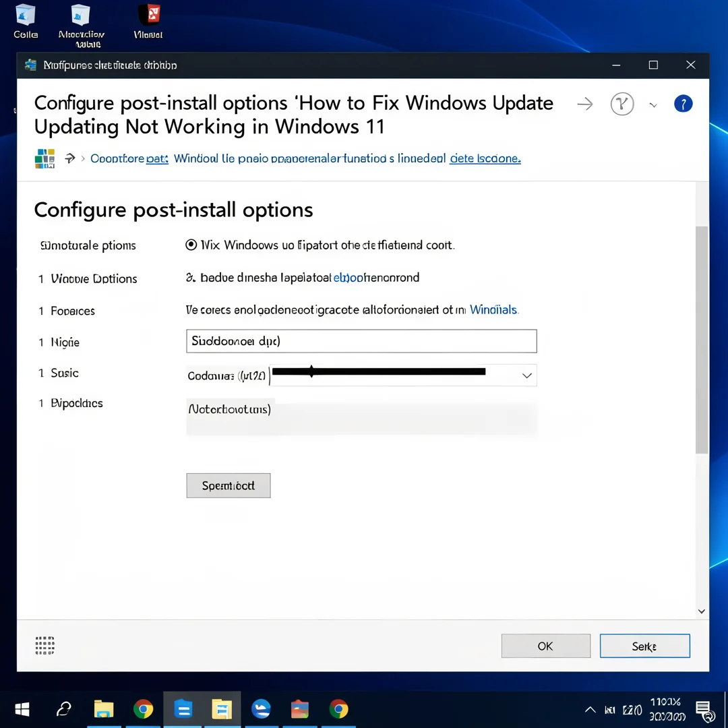The height and width of the screenshot is (728, 728).
Task: Open the blue help question mark
Action: coord(683,104)
